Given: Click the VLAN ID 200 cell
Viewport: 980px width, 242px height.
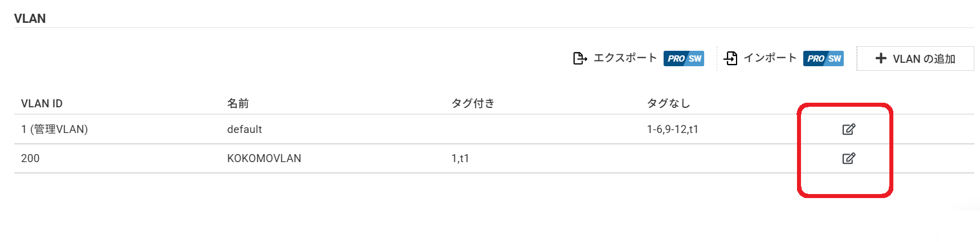Looking at the screenshot, I should coord(30,158).
